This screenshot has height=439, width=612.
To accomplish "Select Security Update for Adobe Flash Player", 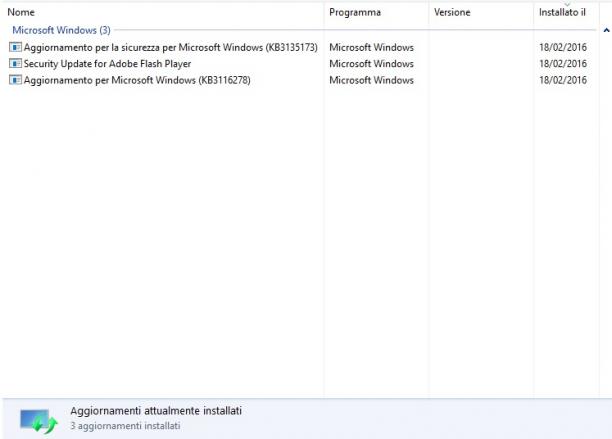I will pyautogui.click(x=107, y=64).
